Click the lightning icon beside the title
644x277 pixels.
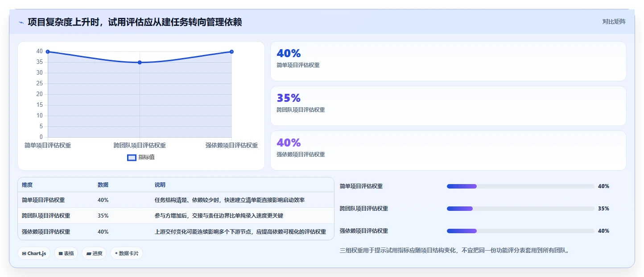point(21,22)
